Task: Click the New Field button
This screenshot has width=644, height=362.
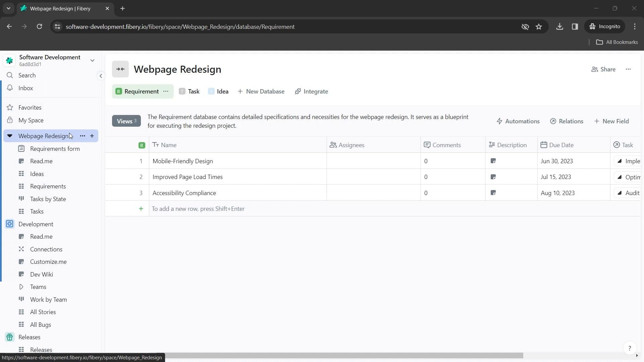Action: coord(611,121)
